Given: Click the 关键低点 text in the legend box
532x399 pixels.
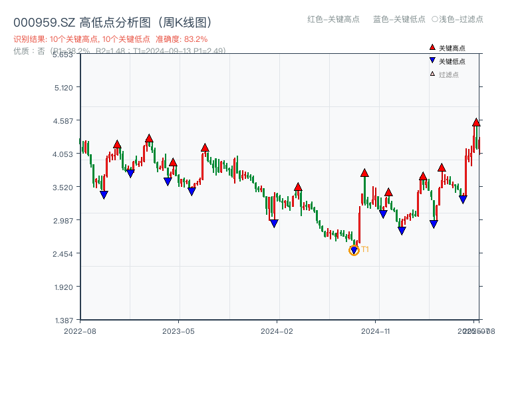Looking at the screenshot, I should tap(452, 61).
